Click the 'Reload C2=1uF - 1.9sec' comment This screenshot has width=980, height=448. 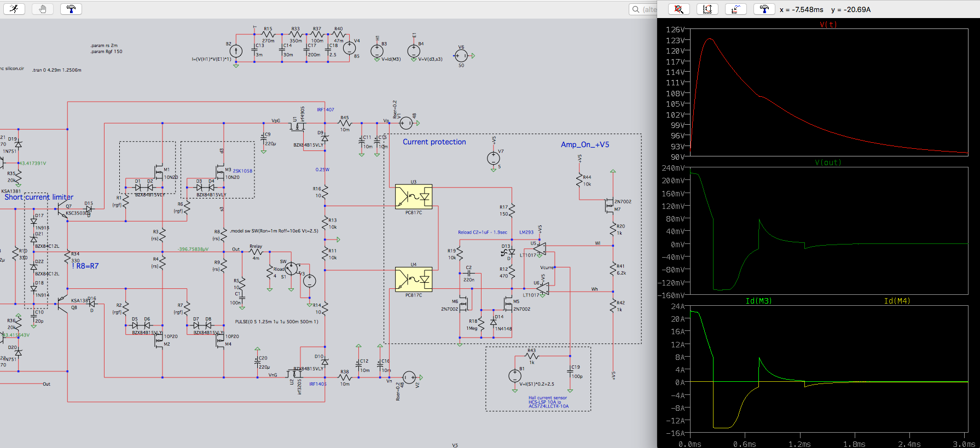(483, 232)
